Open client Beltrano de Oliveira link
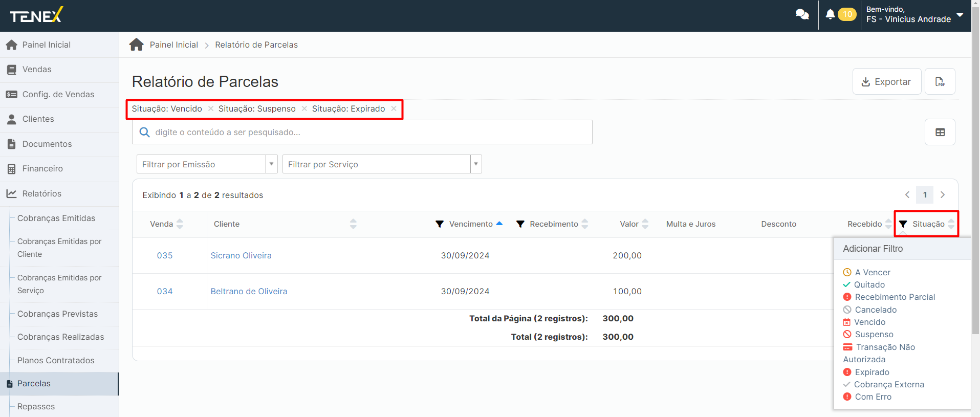980x417 pixels. pos(249,291)
